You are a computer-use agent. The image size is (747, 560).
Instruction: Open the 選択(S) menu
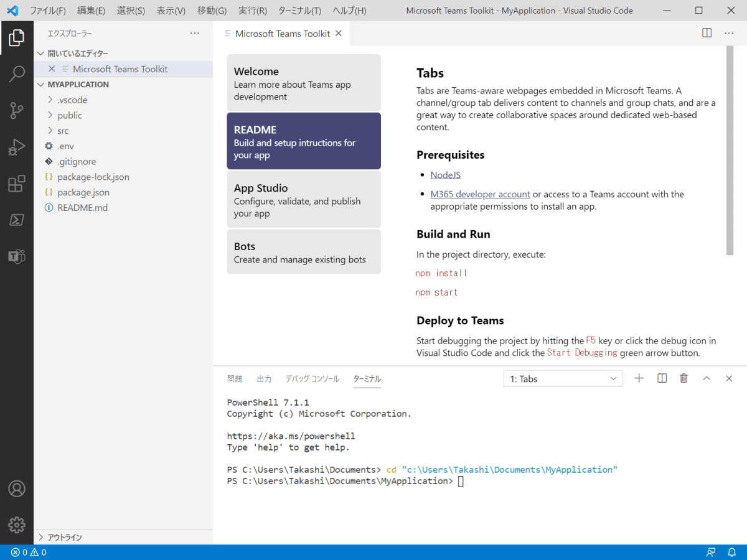(x=131, y=11)
